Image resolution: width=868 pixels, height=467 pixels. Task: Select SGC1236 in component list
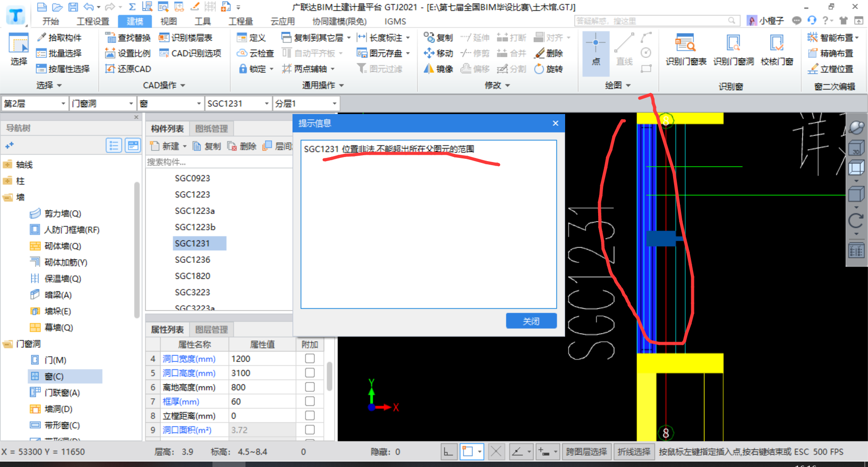coord(193,260)
